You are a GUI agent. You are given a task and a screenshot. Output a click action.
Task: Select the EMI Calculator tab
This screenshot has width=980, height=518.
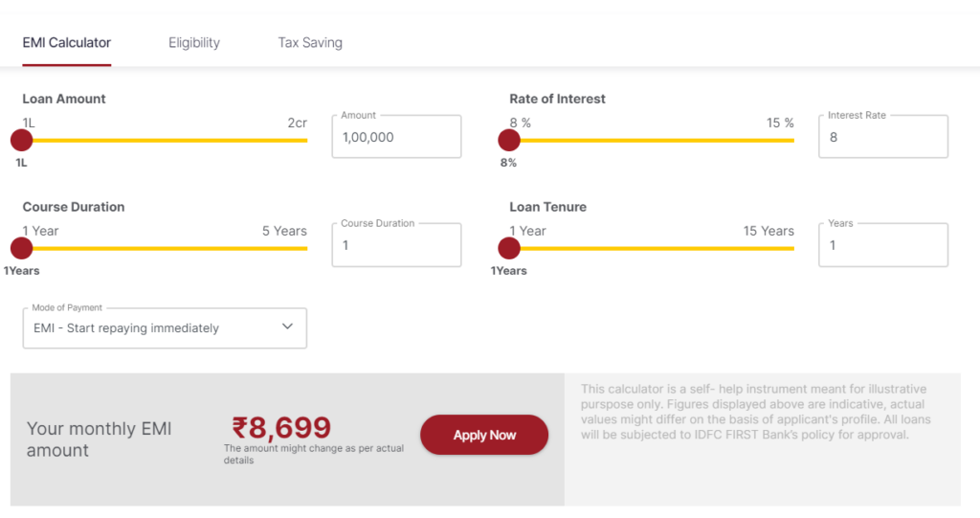(67, 42)
